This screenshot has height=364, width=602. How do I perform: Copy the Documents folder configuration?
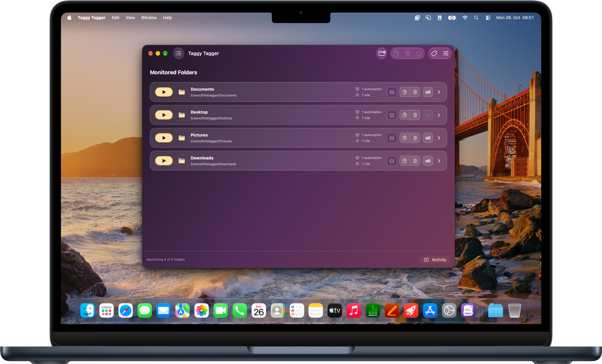coord(404,92)
